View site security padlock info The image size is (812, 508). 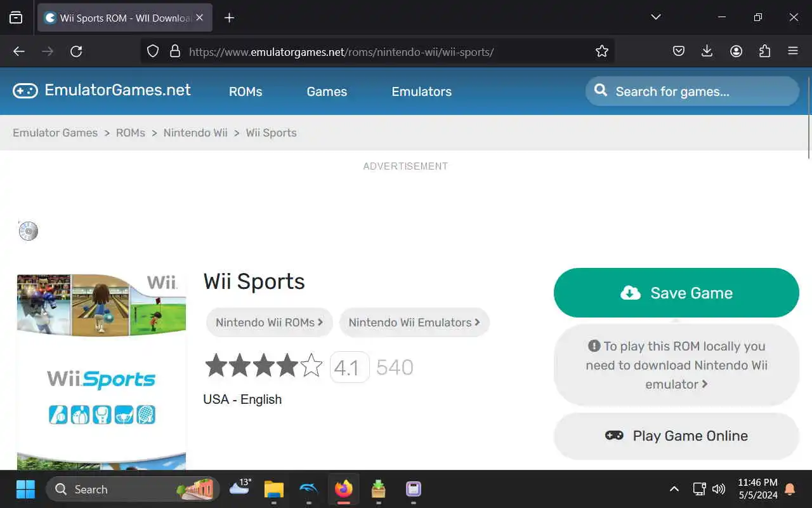175,51
